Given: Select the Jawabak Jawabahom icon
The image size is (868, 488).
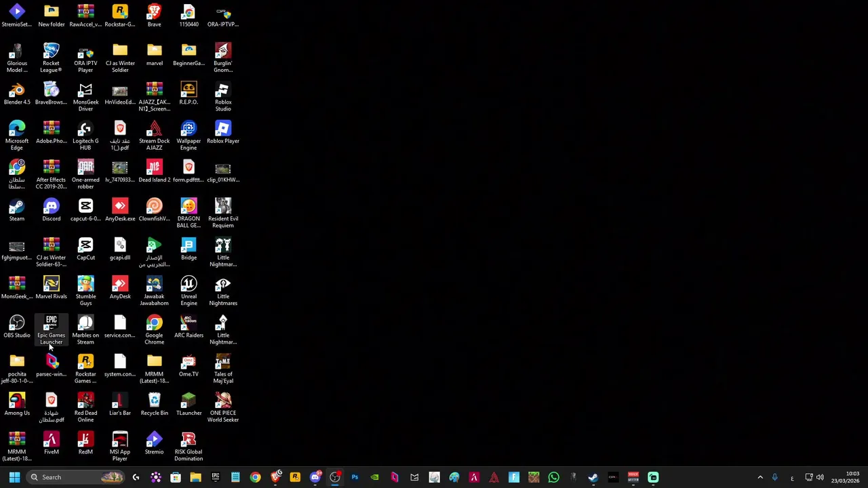Looking at the screenshot, I should click(x=154, y=291).
